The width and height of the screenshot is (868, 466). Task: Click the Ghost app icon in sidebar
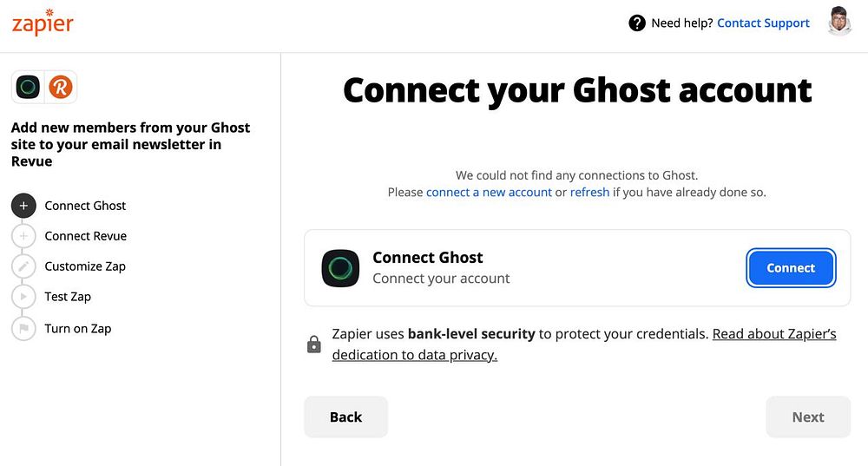point(29,87)
